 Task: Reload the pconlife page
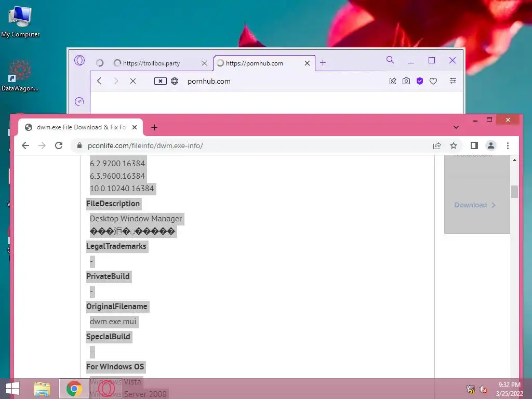pyautogui.click(x=59, y=145)
